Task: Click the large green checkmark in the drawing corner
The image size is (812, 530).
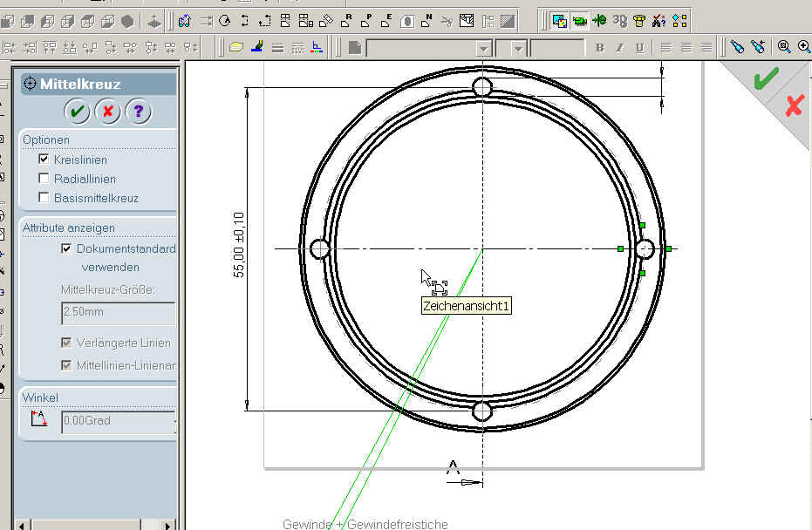Action: click(766, 79)
